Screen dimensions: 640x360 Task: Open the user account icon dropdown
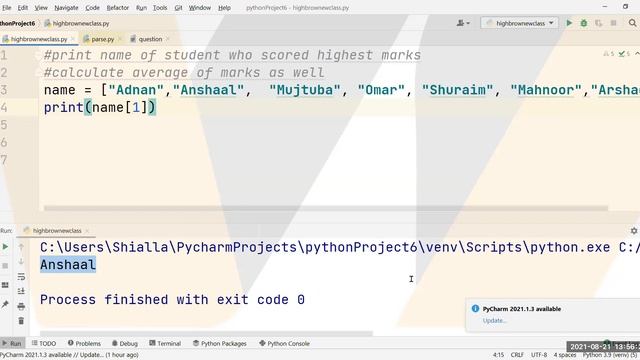point(463,23)
